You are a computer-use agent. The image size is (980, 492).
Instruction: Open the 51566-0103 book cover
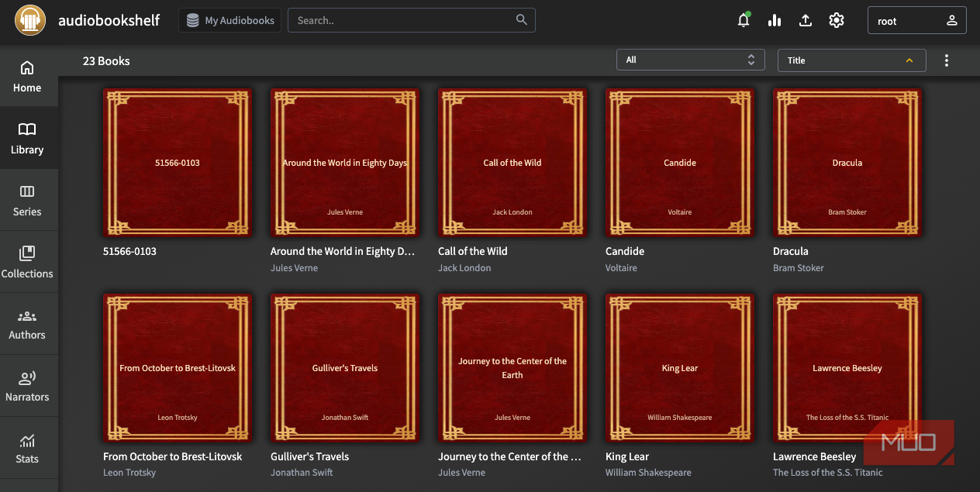click(178, 163)
